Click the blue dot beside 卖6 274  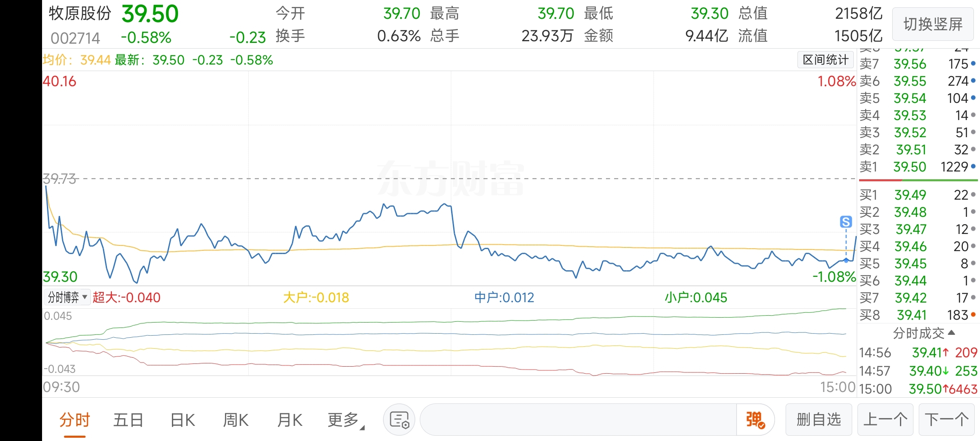coord(973,81)
